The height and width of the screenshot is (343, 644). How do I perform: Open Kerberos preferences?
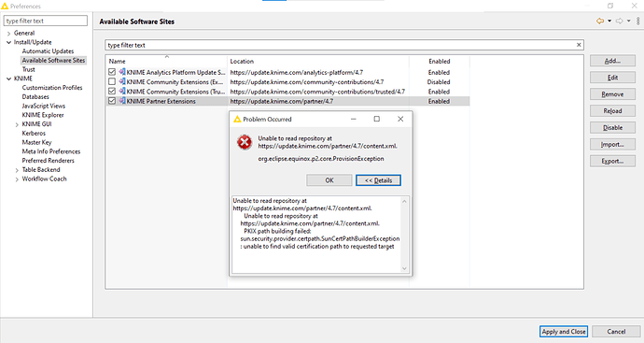tap(34, 134)
